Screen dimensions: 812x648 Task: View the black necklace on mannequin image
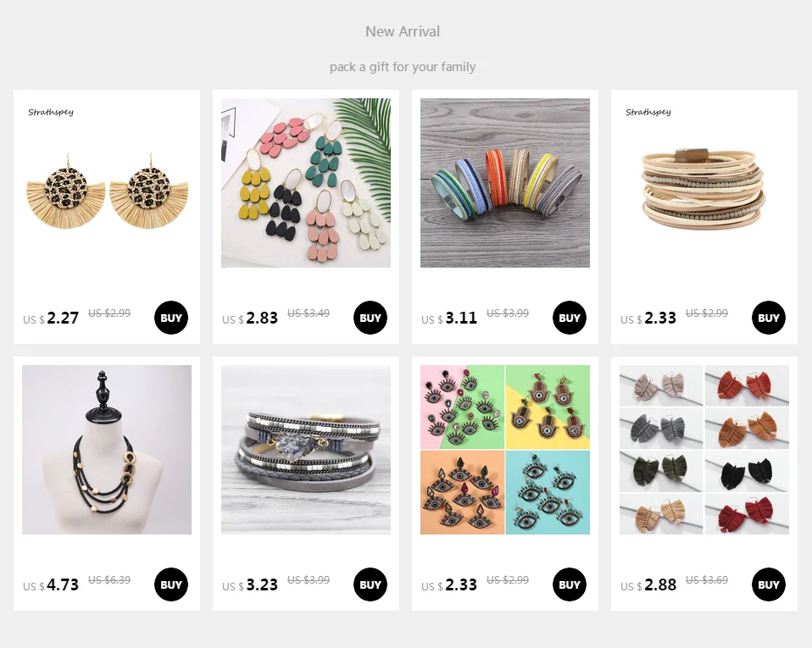[107, 450]
